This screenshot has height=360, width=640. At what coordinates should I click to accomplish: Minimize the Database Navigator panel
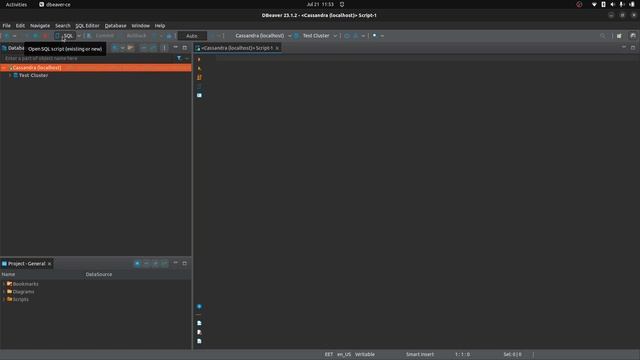click(176, 48)
